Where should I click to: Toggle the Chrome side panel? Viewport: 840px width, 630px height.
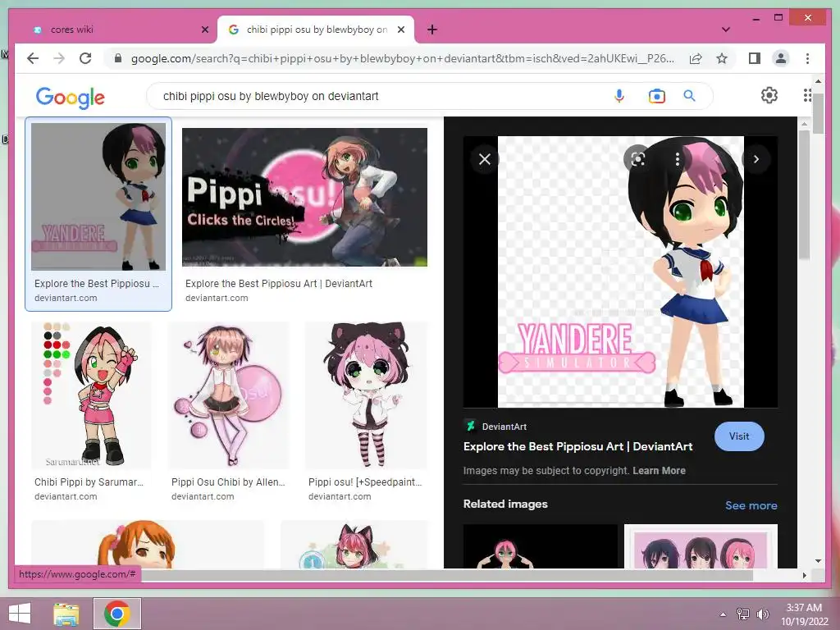pyautogui.click(x=755, y=58)
